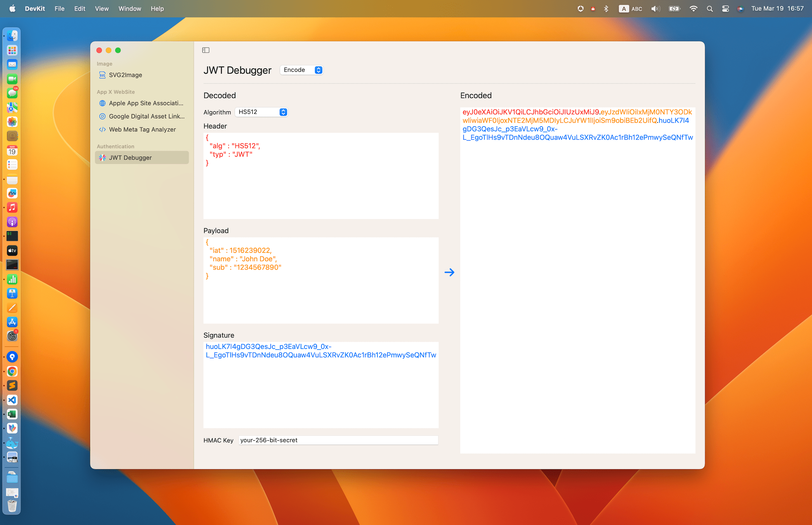
Task: Open Visual Studio Code from the Dock
Action: pyautogui.click(x=12, y=400)
